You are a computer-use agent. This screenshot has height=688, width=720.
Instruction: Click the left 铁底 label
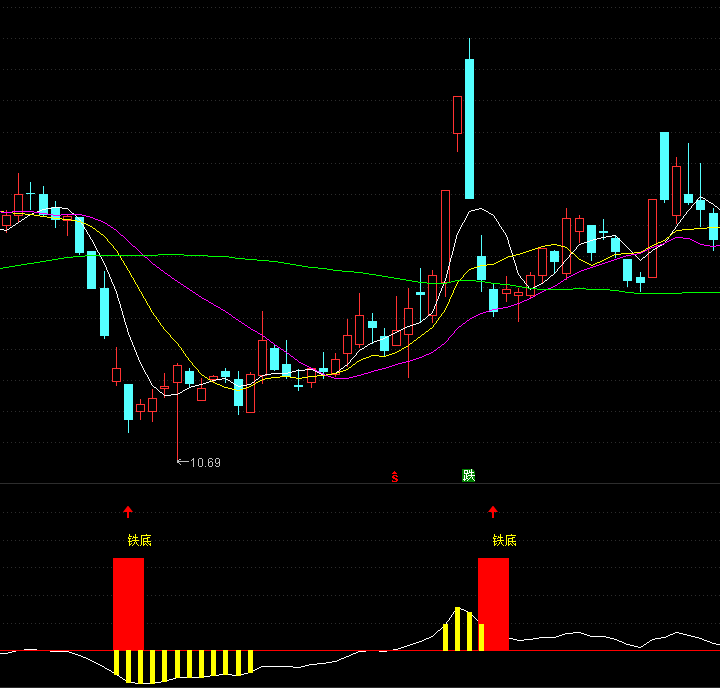(140, 540)
